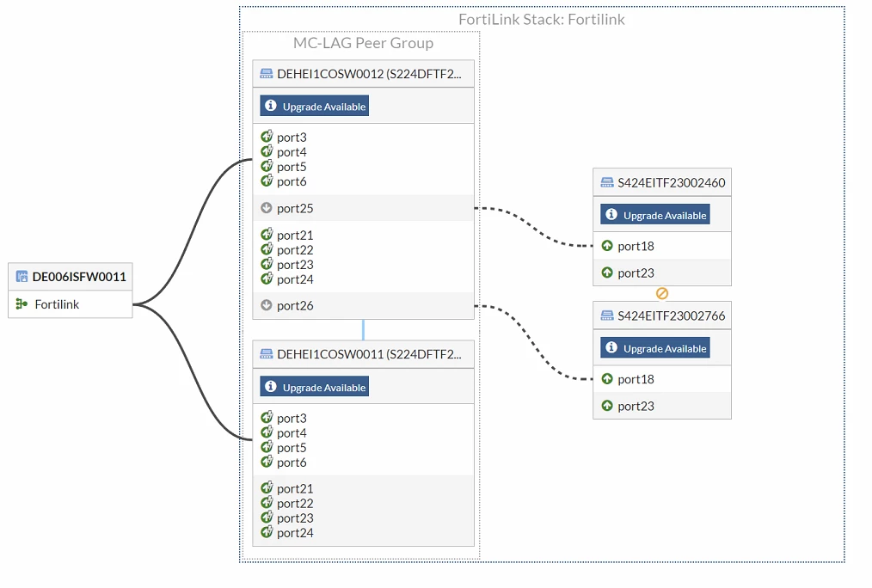Click the green up-arrow on S424EITF23002766 port23

(x=607, y=406)
